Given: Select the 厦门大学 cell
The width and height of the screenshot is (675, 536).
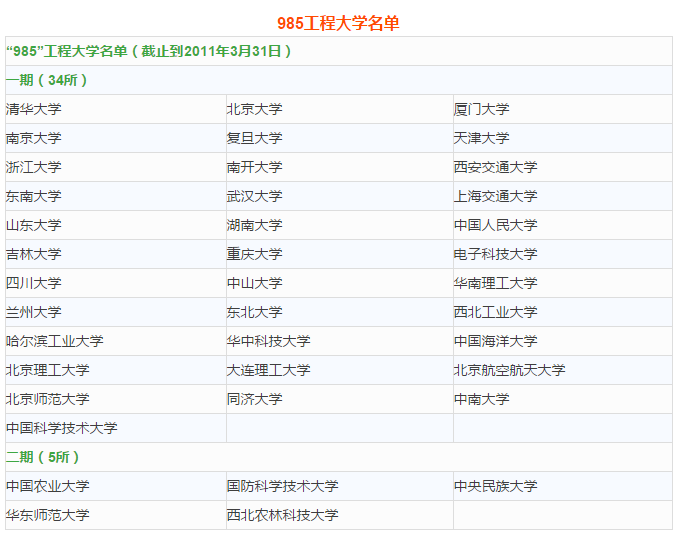Looking at the screenshot, I should [x=563, y=109].
